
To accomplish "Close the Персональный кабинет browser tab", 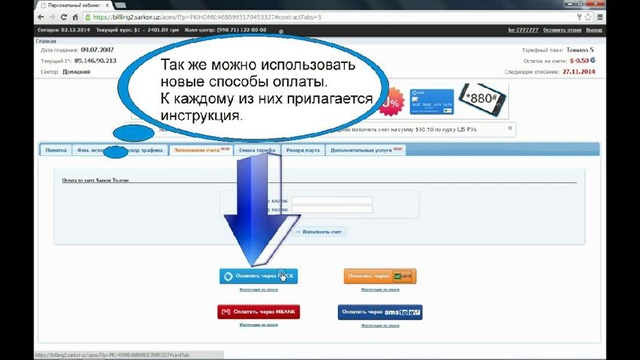I will point(107,5).
